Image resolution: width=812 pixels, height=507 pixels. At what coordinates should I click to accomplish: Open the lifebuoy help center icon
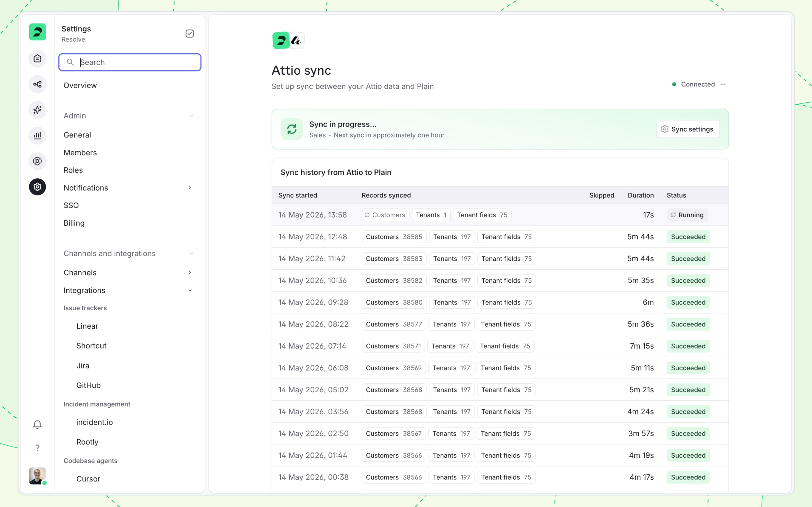[x=37, y=161]
